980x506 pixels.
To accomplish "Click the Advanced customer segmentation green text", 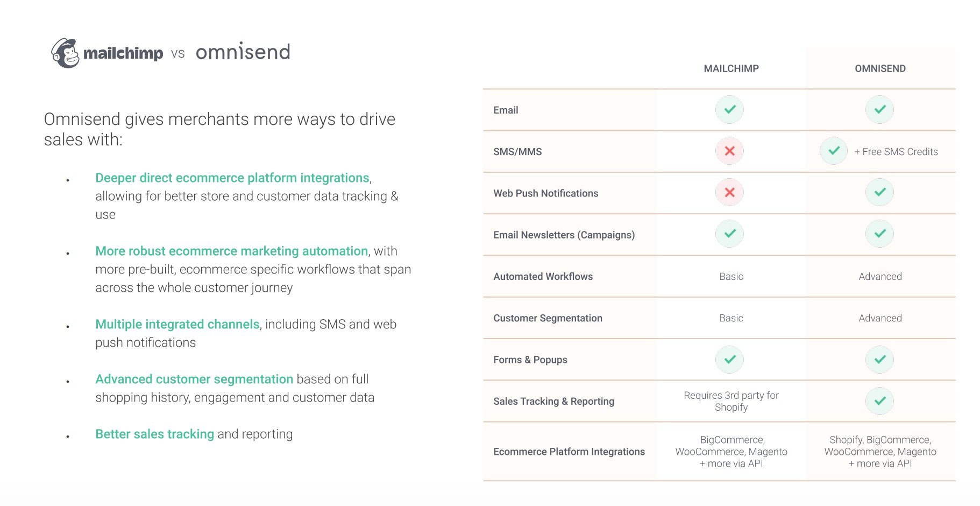I will coord(194,379).
